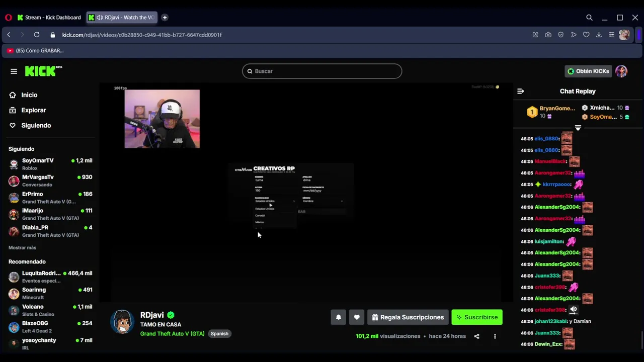The height and width of the screenshot is (362, 644).
Task: Open the Cómo GRABAR YouTube bookmark
Action: click(x=35, y=51)
